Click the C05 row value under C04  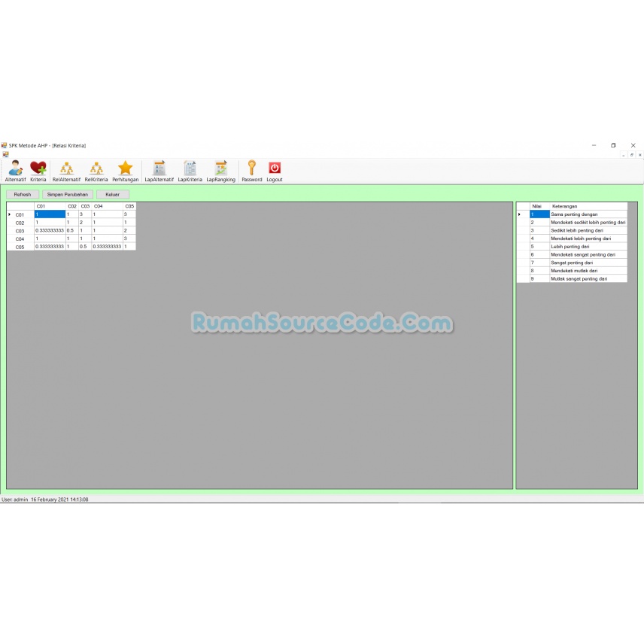pos(107,247)
